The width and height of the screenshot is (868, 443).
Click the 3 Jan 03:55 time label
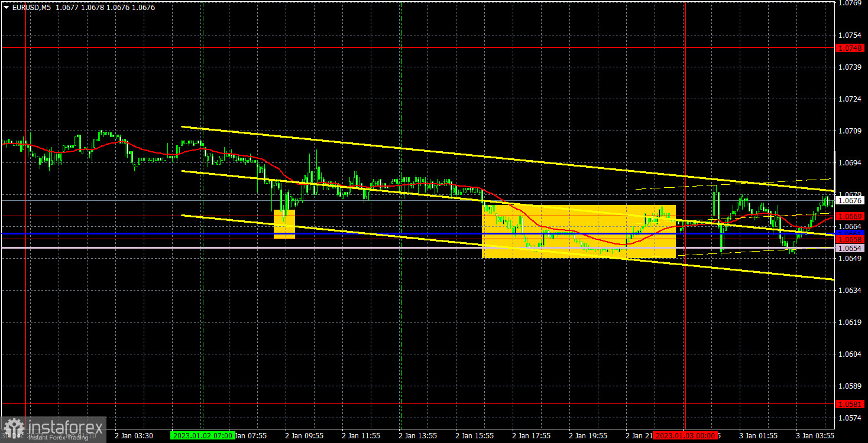coord(815,435)
